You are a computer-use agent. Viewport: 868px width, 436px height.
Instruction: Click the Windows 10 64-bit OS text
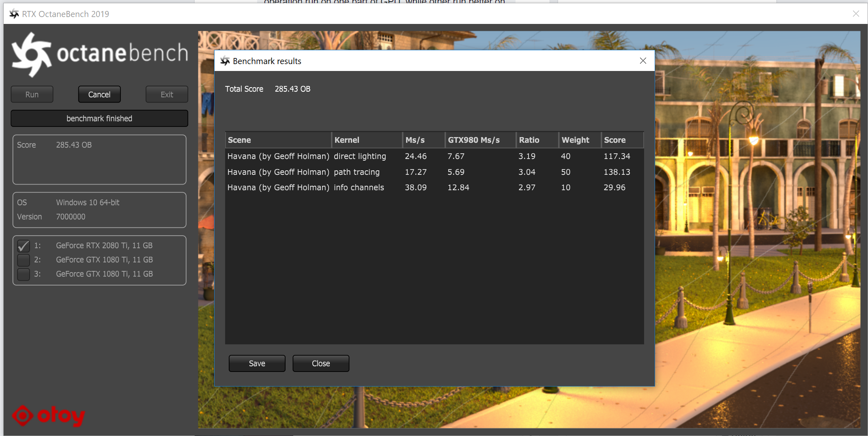pyautogui.click(x=88, y=202)
